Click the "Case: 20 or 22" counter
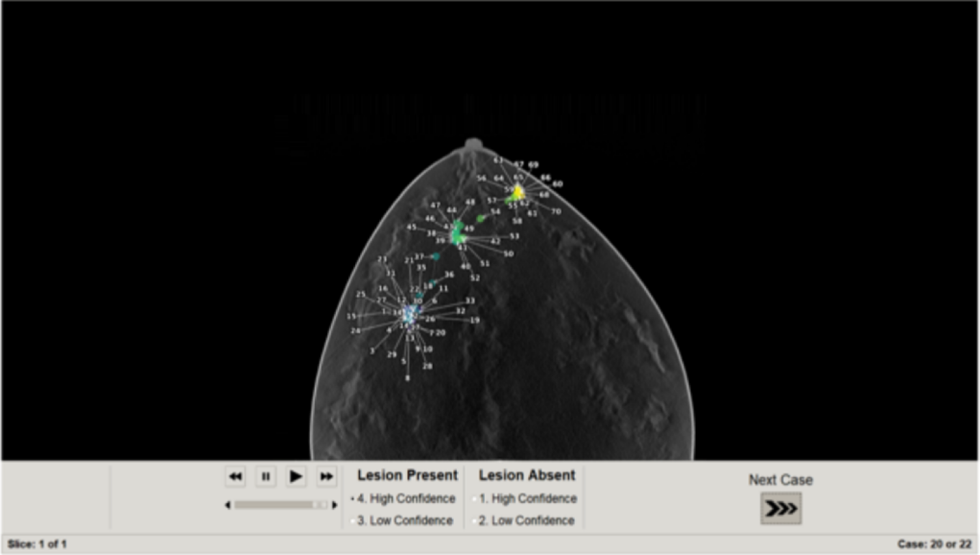The width and height of the screenshot is (980, 555). pos(934,544)
